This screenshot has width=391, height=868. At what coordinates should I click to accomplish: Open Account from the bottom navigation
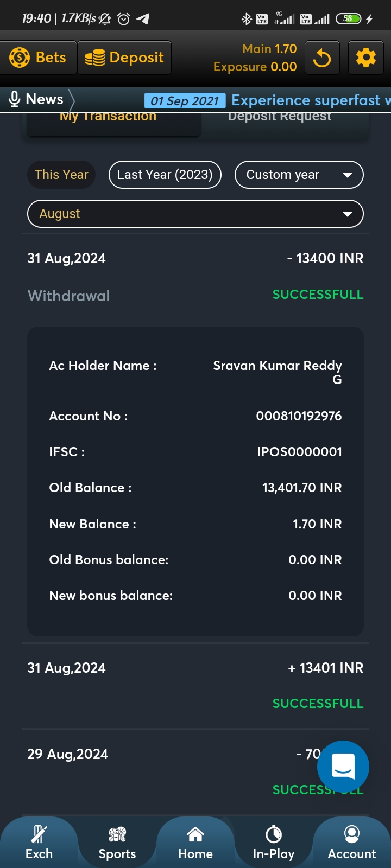coord(352,843)
